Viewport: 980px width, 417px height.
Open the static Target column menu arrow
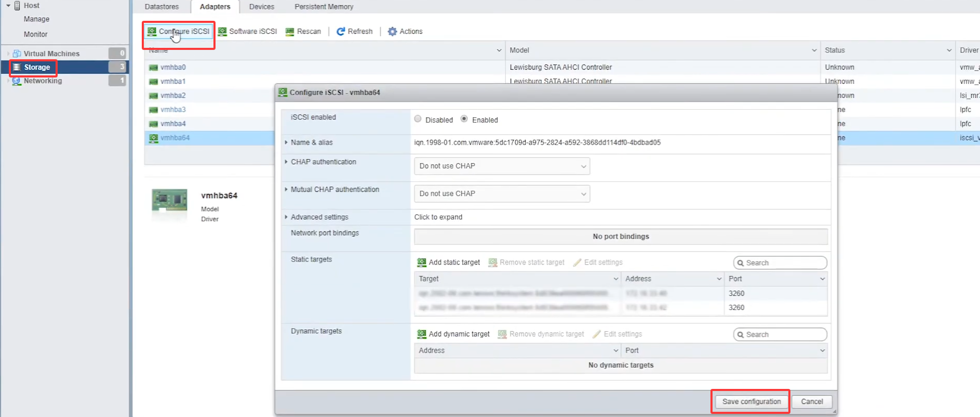tap(616, 279)
